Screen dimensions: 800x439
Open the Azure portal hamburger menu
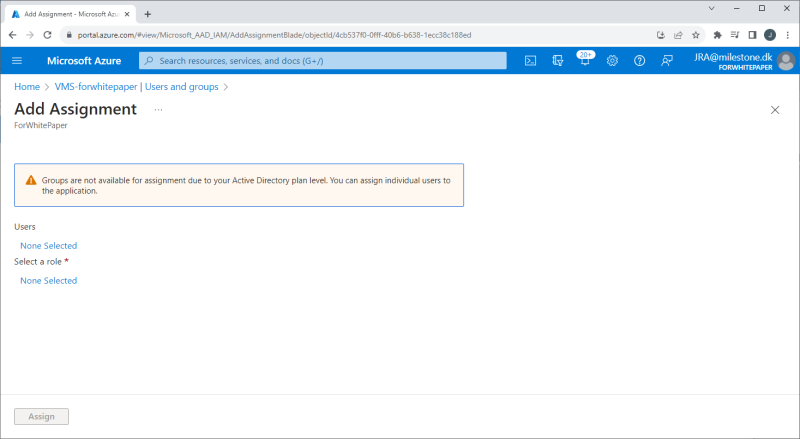(17, 61)
